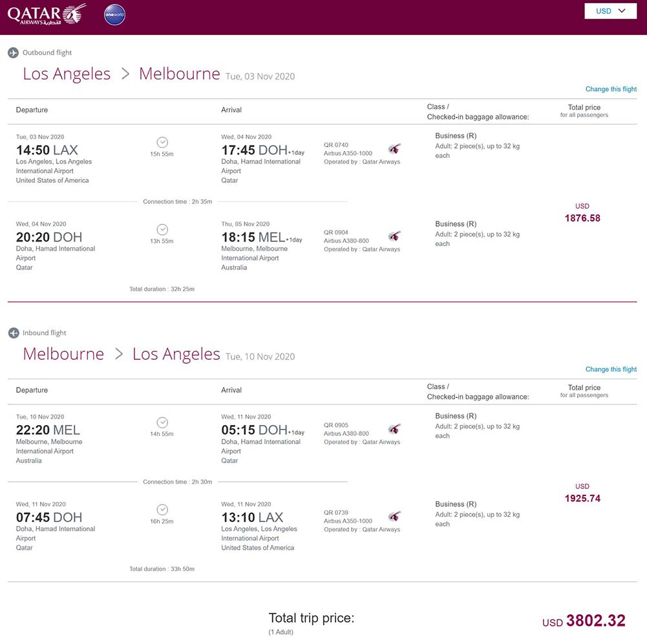Screen dimensions: 647x644
Task: Open the USD currency dropdown
Action: pyautogui.click(x=610, y=11)
